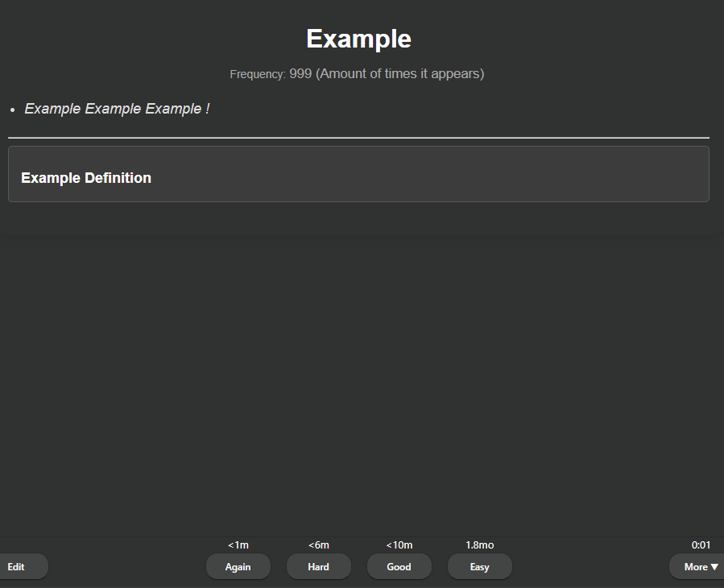Click the "Frequency:" label

point(258,74)
